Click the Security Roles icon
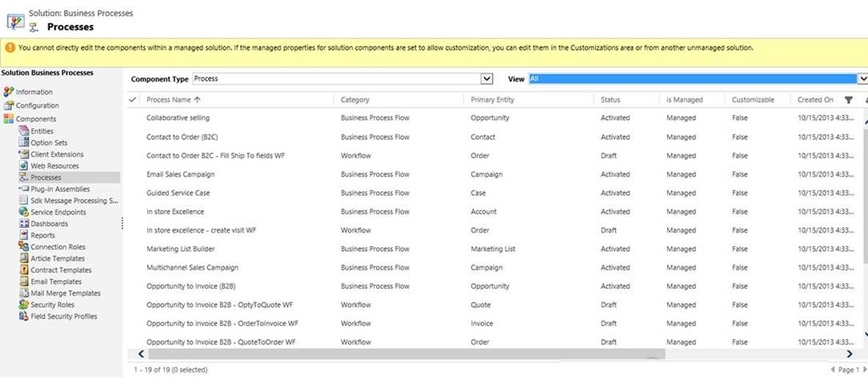 pyautogui.click(x=24, y=305)
